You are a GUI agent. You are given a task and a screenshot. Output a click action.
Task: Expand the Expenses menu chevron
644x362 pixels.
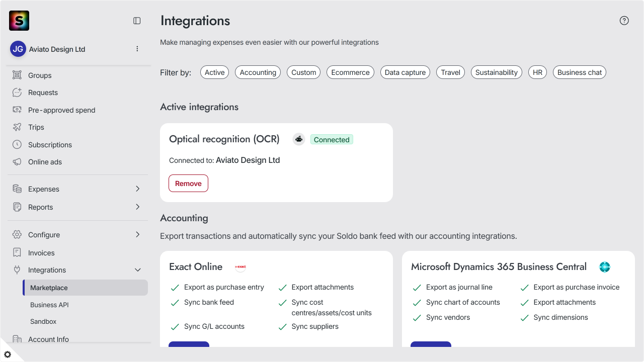(x=138, y=189)
